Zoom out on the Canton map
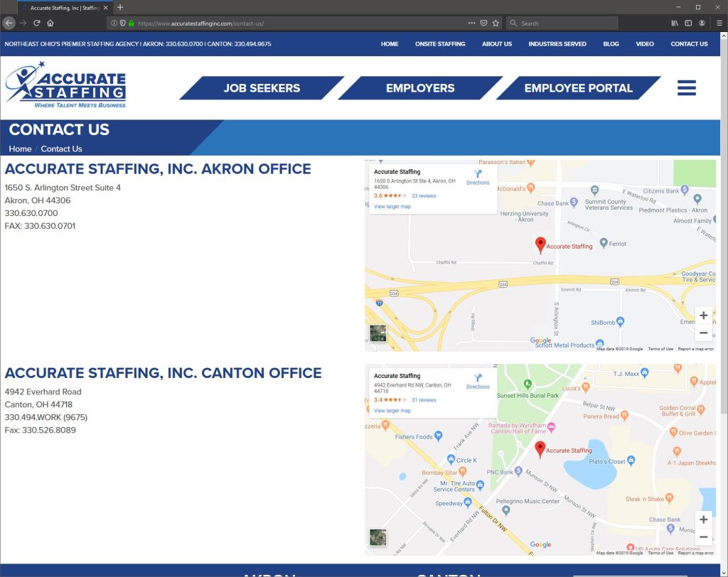Image resolution: width=728 pixels, height=577 pixels. [x=703, y=537]
